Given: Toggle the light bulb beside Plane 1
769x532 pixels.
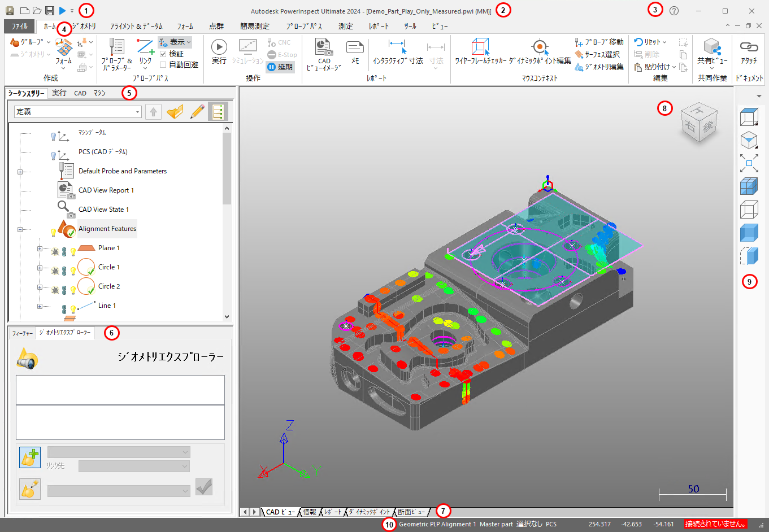Looking at the screenshot, I should coord(73,252).
